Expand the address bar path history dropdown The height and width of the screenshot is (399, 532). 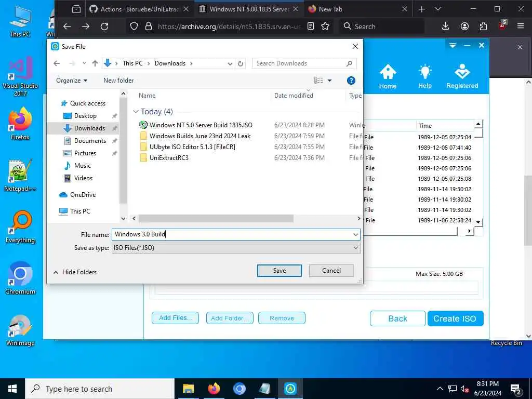230,63
